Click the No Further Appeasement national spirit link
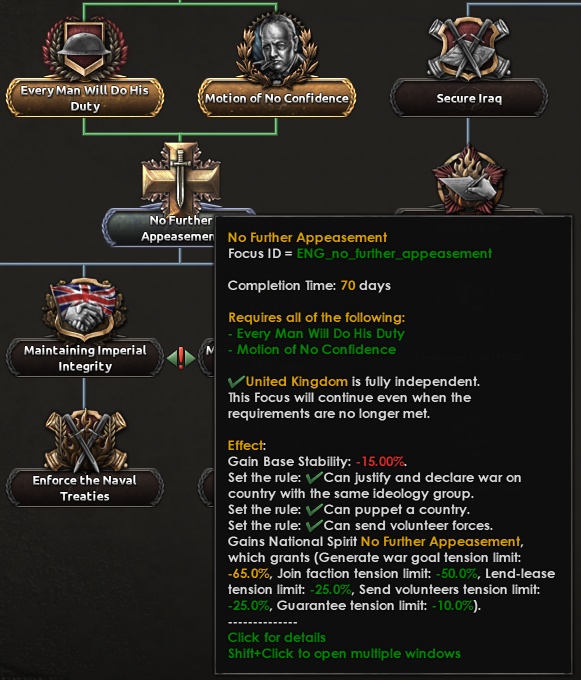Viewport: 581px width, 680px height. click(440, 541)
